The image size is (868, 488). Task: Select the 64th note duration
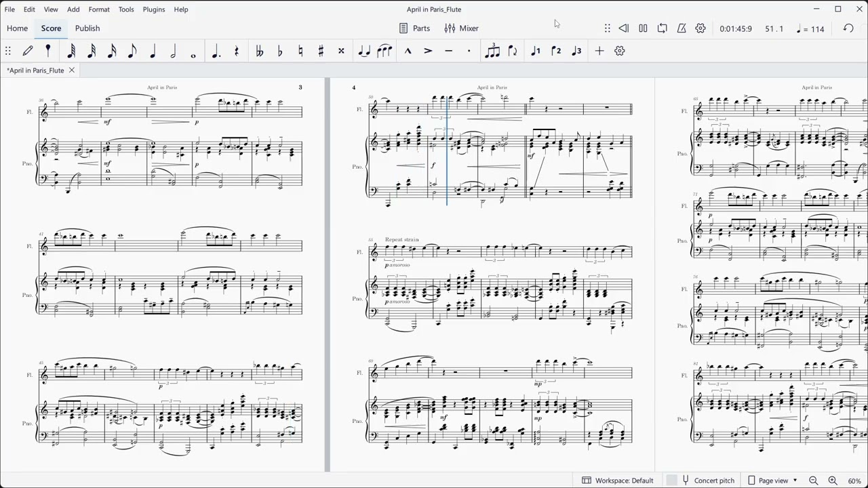(x=71, y=51)
